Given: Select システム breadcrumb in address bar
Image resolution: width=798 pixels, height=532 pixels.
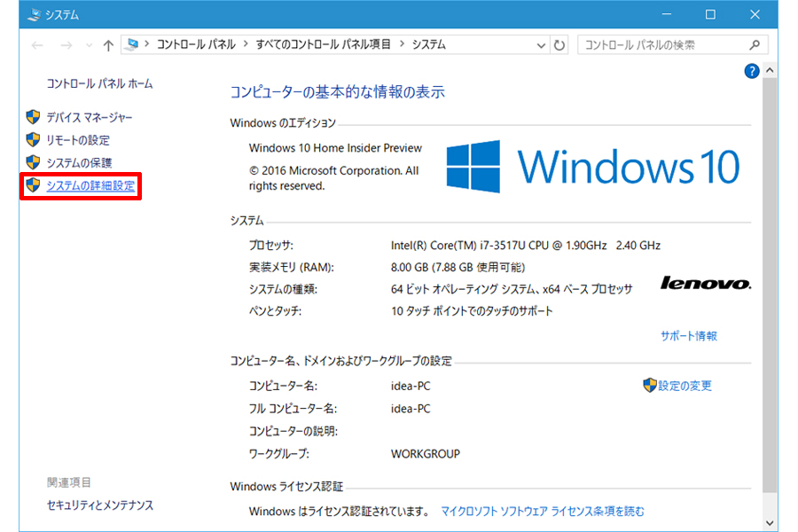Looking at the screenshot, I should click(429, 45).
